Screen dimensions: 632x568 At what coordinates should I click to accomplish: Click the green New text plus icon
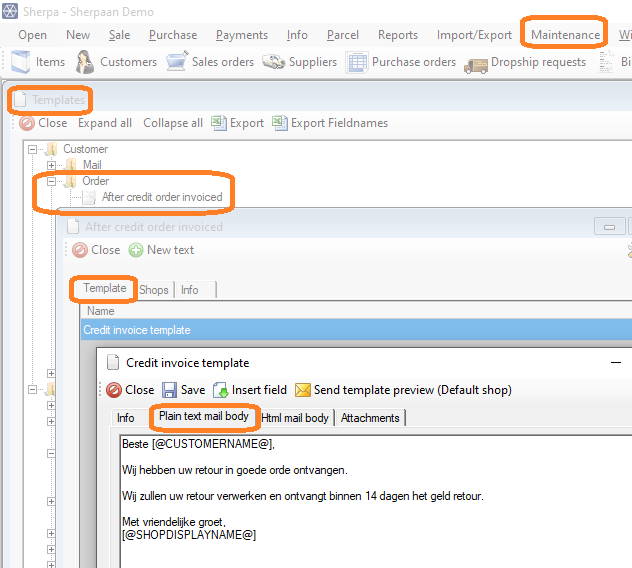pos(136,250)
